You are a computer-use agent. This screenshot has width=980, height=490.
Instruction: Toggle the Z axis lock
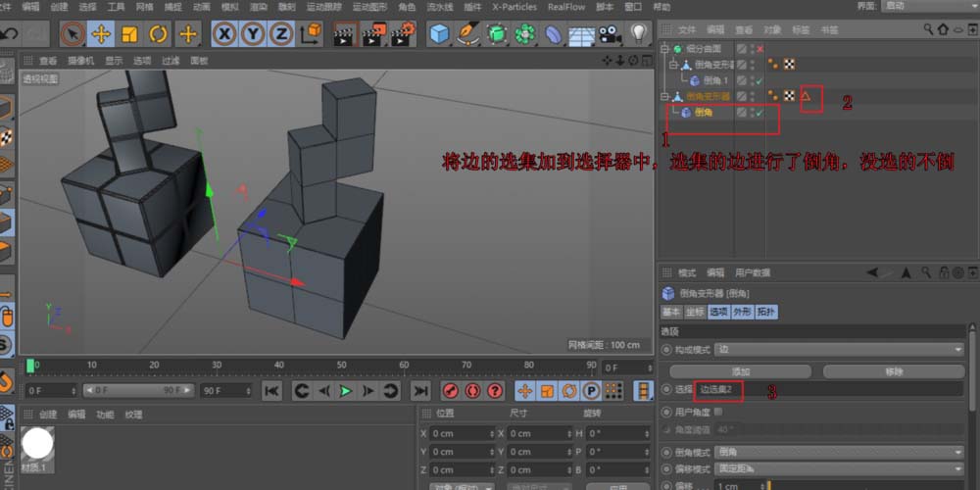click(x=281, y=34)
